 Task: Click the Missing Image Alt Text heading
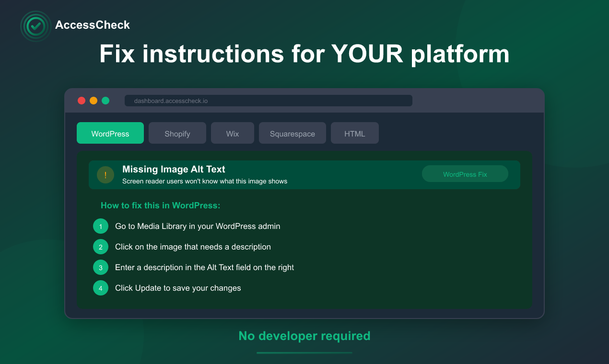[x=174, y=169]
